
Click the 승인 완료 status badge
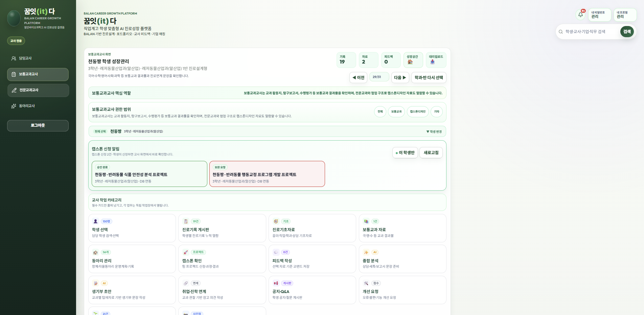(102, 167)
